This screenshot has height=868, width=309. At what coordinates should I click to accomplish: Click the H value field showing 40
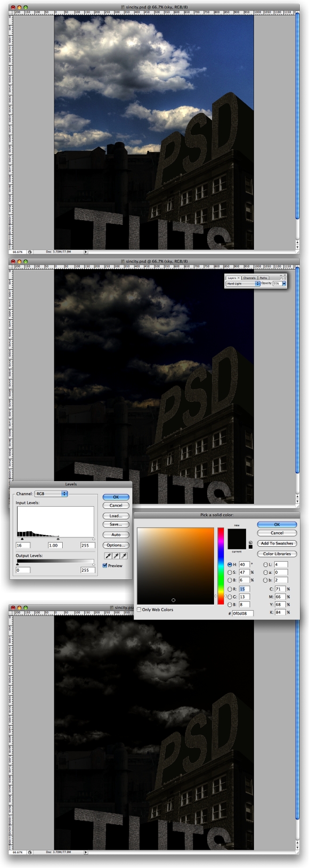click(244, 564)
